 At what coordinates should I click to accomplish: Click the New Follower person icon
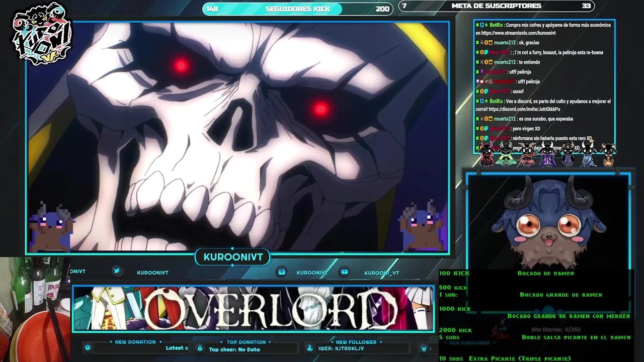click(310, 348)
